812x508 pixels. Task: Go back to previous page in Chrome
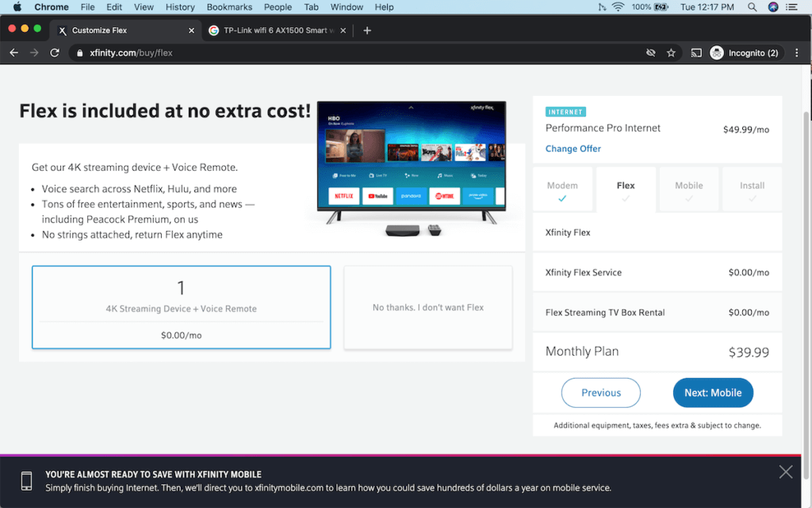(x=14, y=53)
